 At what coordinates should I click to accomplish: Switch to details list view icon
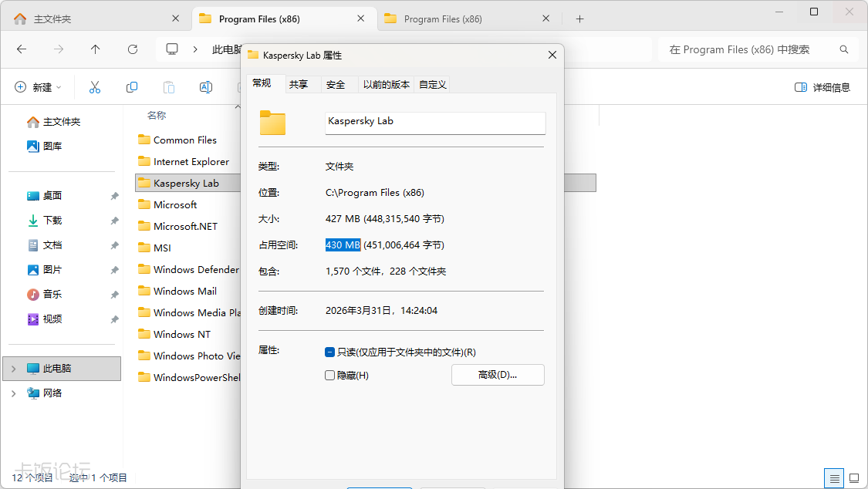(x=835, y=478)
